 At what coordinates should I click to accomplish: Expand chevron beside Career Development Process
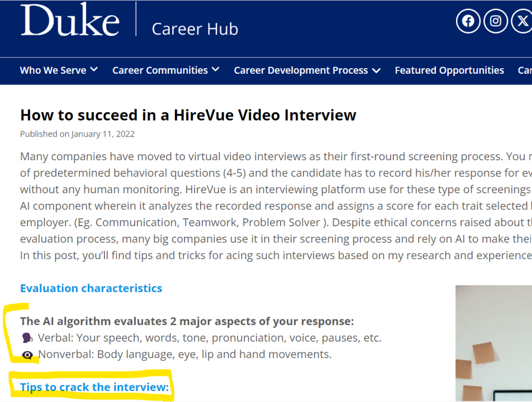pos(376,70)
